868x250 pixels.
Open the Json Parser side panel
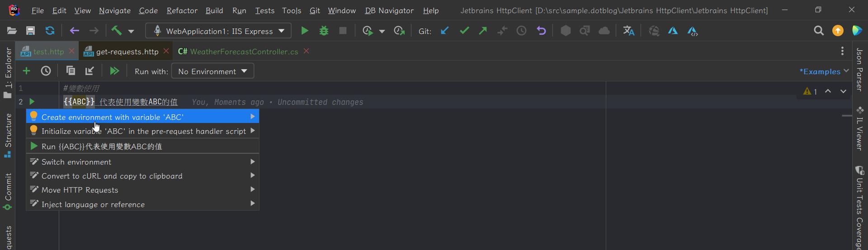pos(859,69)
